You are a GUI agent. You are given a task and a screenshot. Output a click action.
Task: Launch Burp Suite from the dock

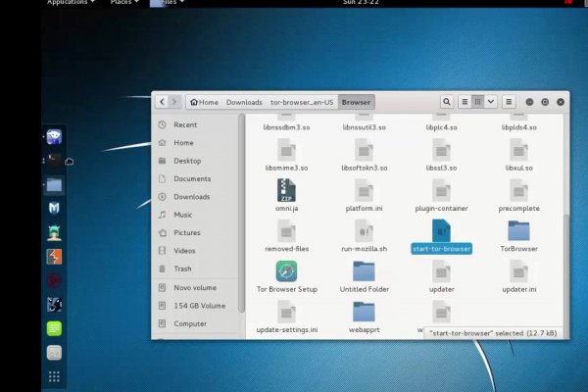tap(55, 257)
